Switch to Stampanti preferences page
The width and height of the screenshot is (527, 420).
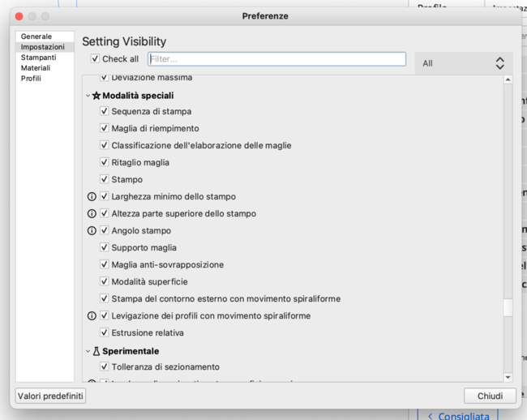tap(39, 58)
